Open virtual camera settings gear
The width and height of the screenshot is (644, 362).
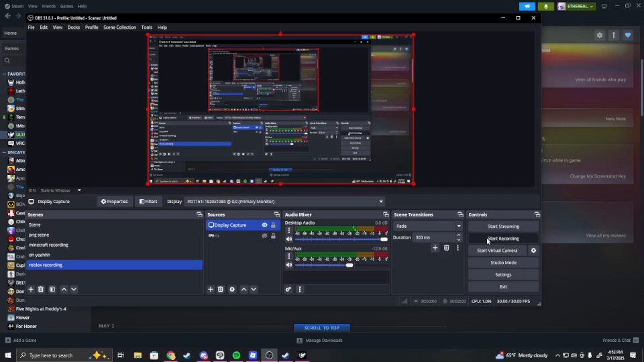[533, 250]
